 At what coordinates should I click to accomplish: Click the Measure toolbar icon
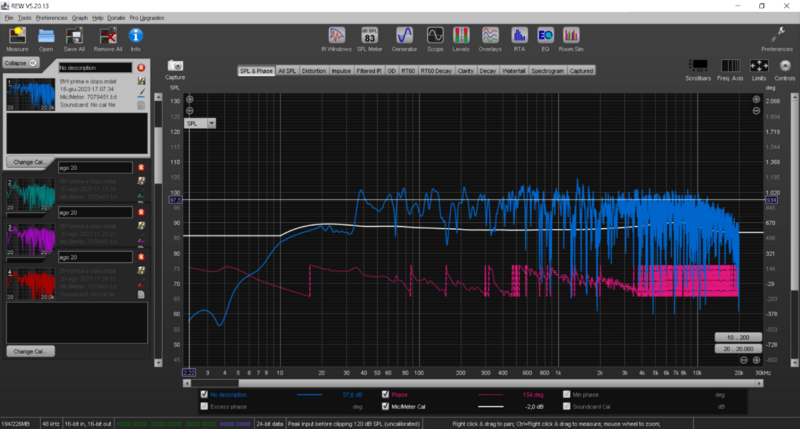coord(17,38)
